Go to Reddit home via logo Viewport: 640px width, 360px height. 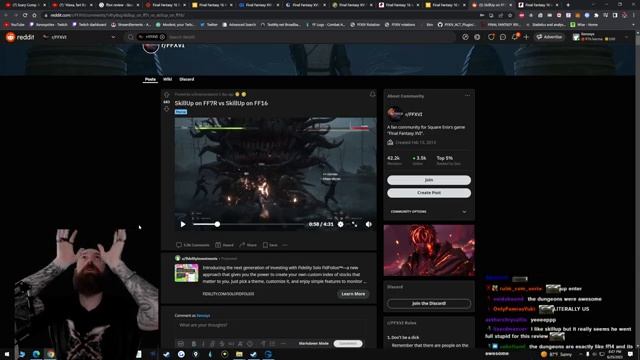pos(20,37)
